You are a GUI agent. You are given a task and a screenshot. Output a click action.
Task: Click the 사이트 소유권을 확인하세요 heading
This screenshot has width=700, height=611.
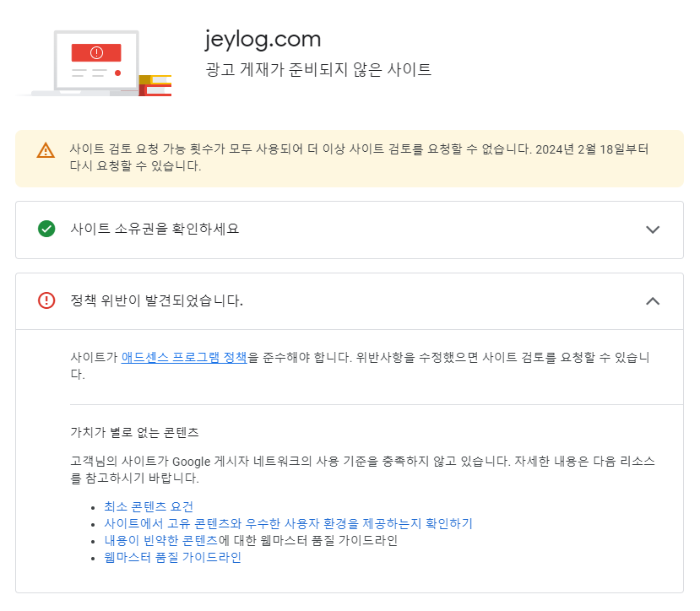point(155,229)
